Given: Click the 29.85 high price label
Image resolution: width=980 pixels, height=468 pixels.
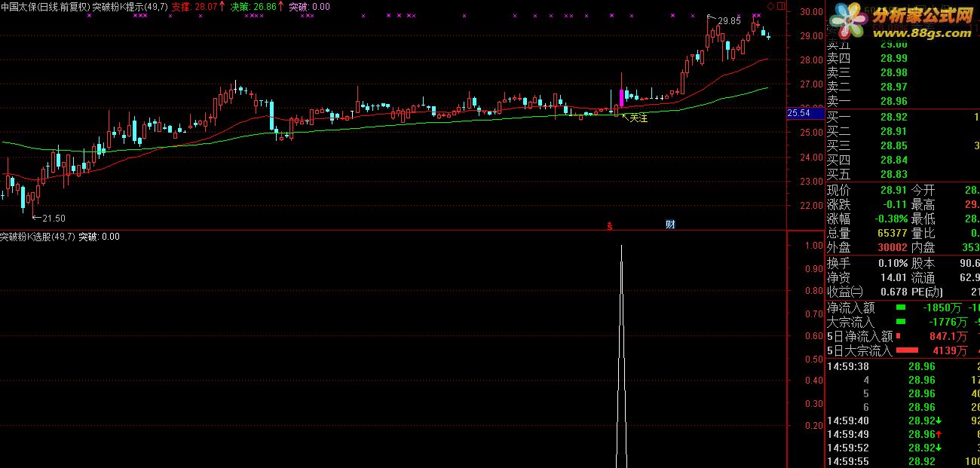Looking at the screenshot, I should (x=729, y=21).
